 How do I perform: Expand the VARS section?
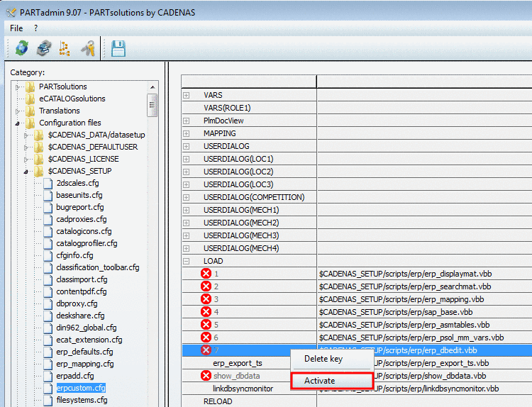tap(187, 95)
